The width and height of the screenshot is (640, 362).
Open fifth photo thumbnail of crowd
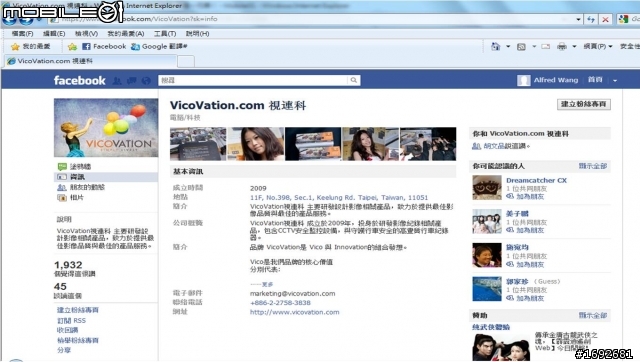(428, 144)
